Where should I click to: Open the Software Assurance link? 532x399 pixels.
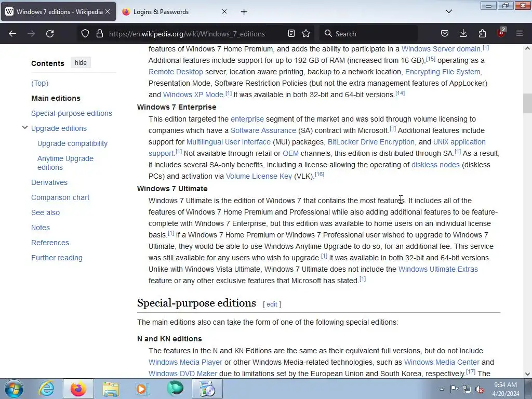point(263,130)
